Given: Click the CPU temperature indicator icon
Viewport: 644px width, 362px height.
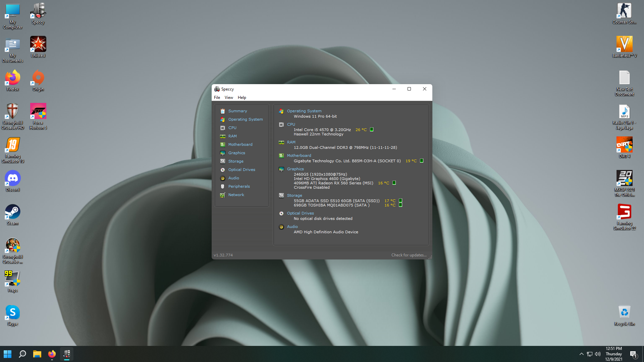Looking at the screenshot, I should 372,129.
